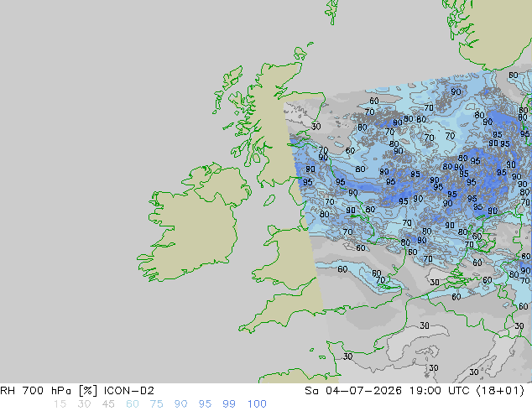Image resolution: width=532 pixels, height=411 pixels.
Task: Click the 'RH 700 hPa [%]' title text
Action: pyautogui.click(x=49, y=391)
